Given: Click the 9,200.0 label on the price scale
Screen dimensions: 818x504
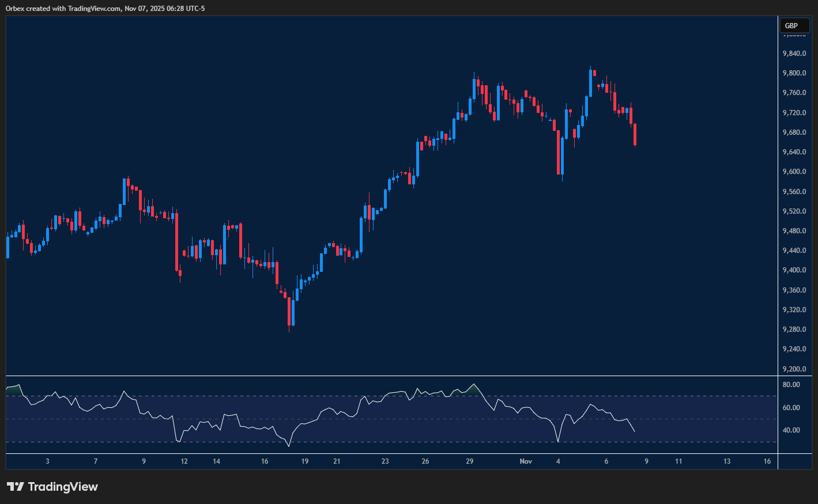Looking at the screenshot, I should click(x=794, y=369).
